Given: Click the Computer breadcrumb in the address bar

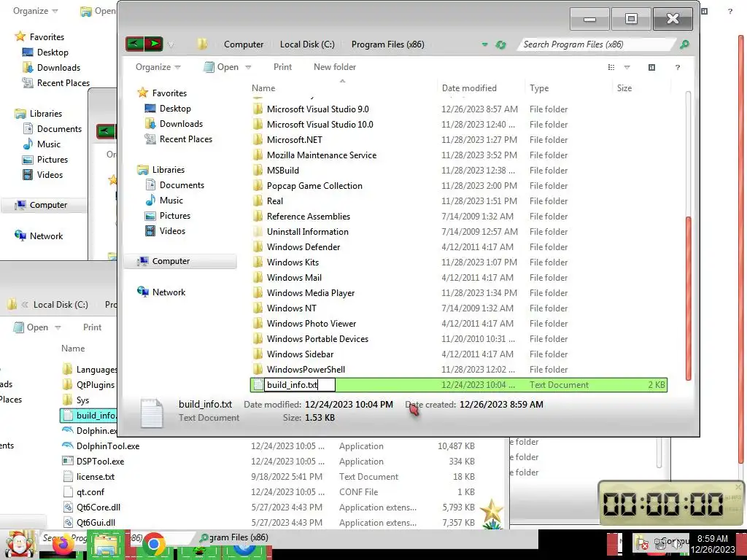Looking at the screenshot, I should point(244,44).
